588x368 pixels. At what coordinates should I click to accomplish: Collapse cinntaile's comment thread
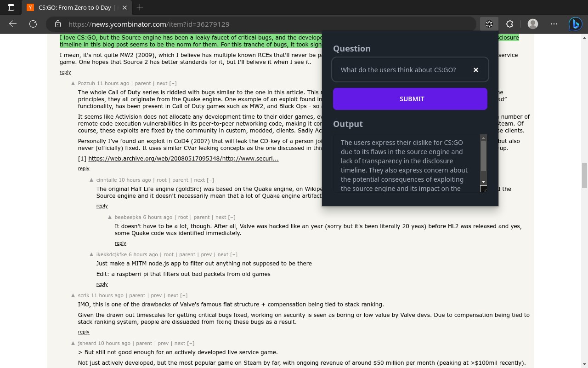[210, 180]
